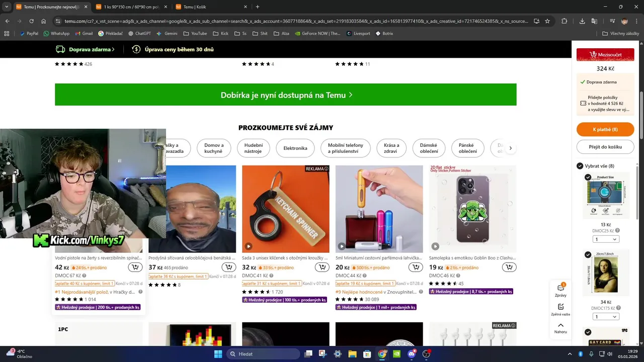This screenshot has width=644, height=362.
Task: Expand the Doprava zdarma banner
Action: coord(85,49)
